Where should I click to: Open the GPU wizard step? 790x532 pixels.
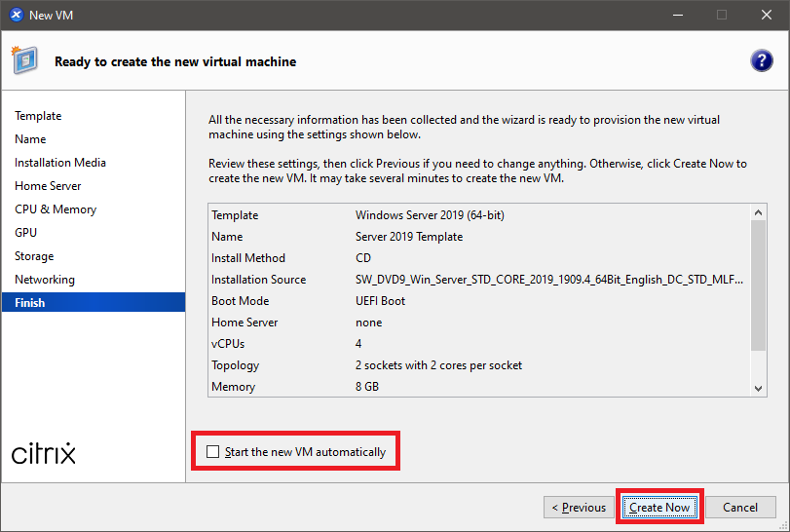[x=26, y=233]
